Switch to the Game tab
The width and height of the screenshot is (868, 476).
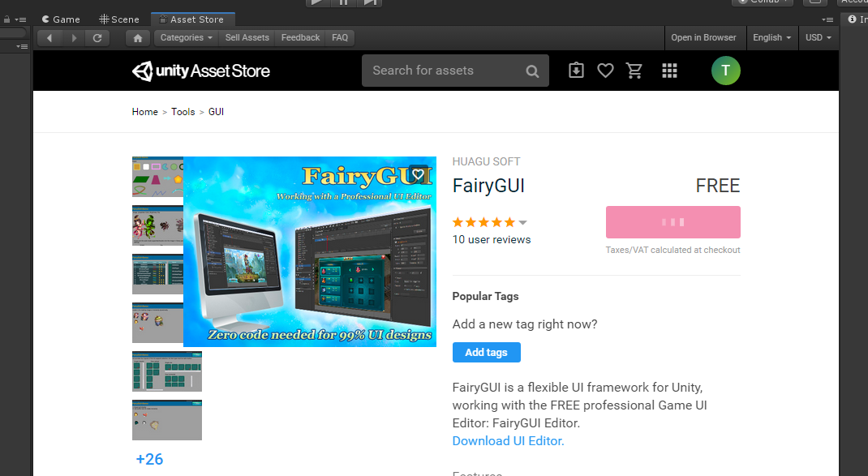pyautogui.click(x=61, y=19)
